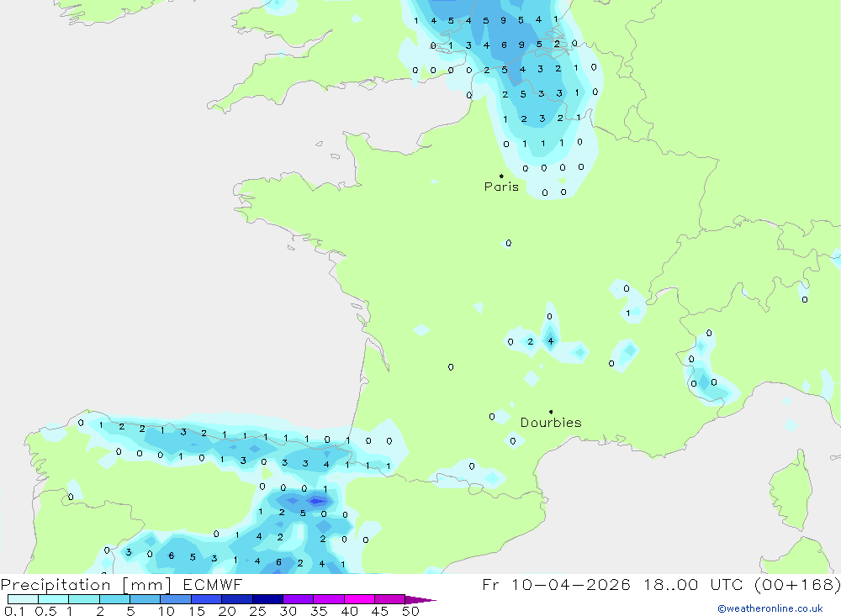Click the 25 legend scale value
This screenshot has width=841, height=616.
[257, 611]
